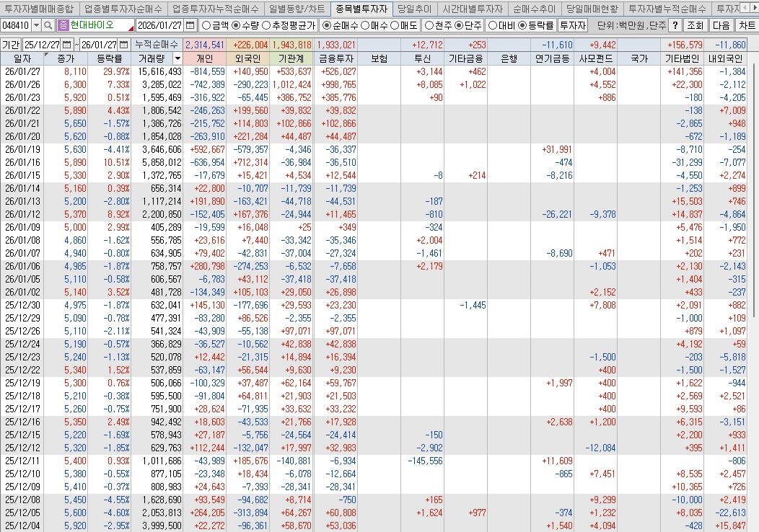Open the calendar icon for period end 26/01/27

coord(123,44)
